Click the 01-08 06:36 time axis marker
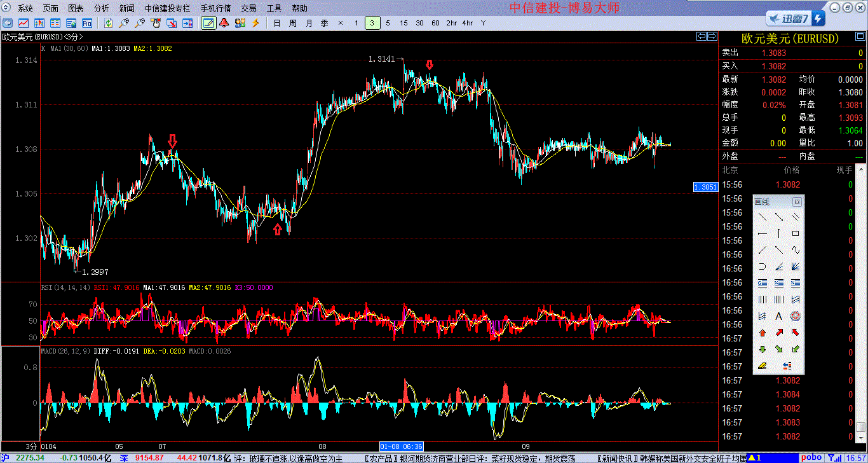The image size is (868, 463). (401, 446)
